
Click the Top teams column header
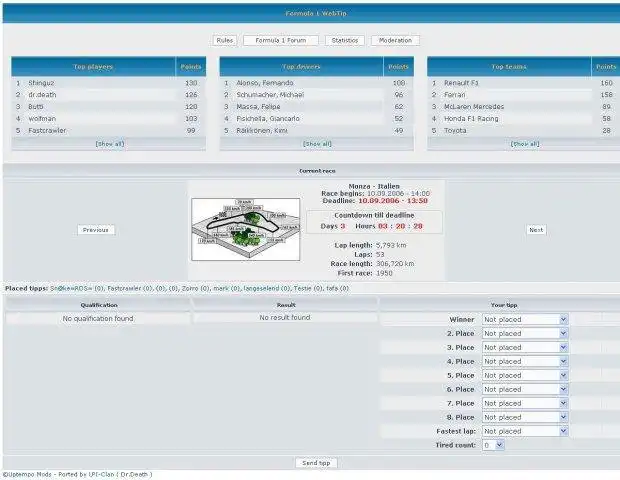(x=509, y=67)
